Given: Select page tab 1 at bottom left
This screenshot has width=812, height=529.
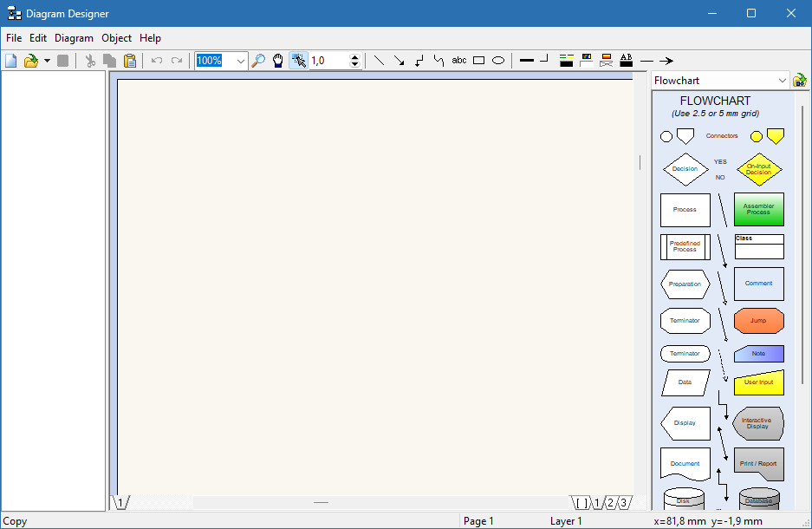Looking at the screenshot, I should click(120, 502).
